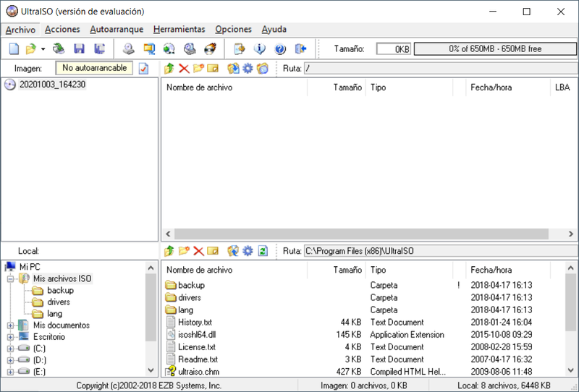Select the Mi PC tree node
This screenshot has height=392, width=579.
[x=30, y=267]
